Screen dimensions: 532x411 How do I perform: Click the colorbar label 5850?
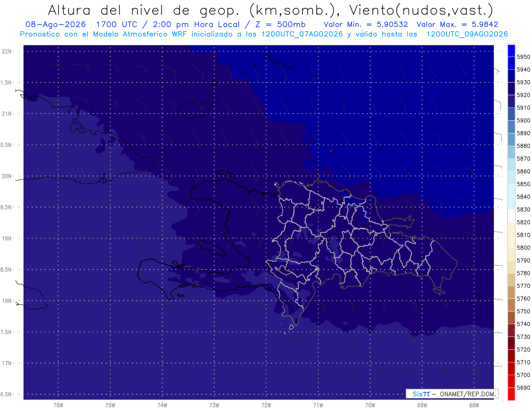(524, 184)
